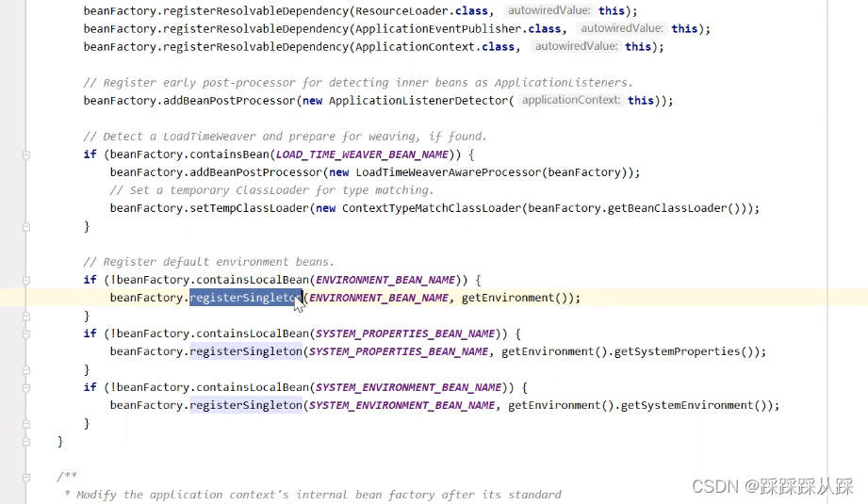Click ApplicationEventPublisher.class argument
The height and width of the screenshot is (504, 868).
(458, 29)
